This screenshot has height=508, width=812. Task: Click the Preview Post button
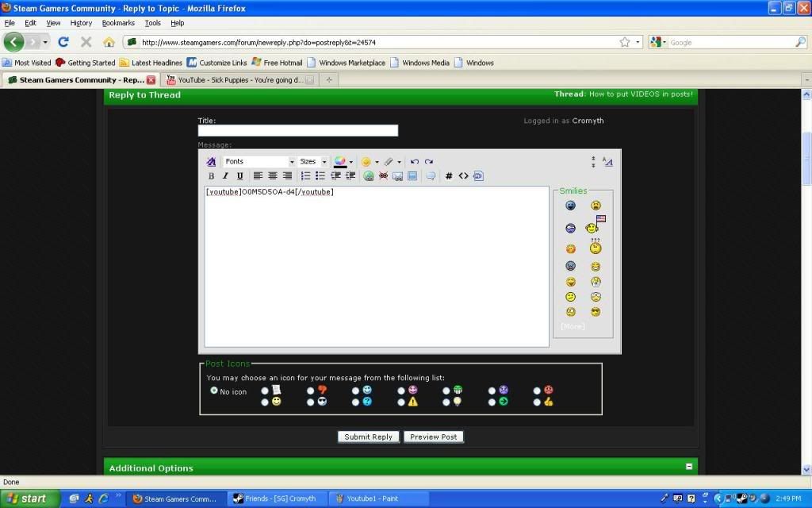[x=433, y=437]
